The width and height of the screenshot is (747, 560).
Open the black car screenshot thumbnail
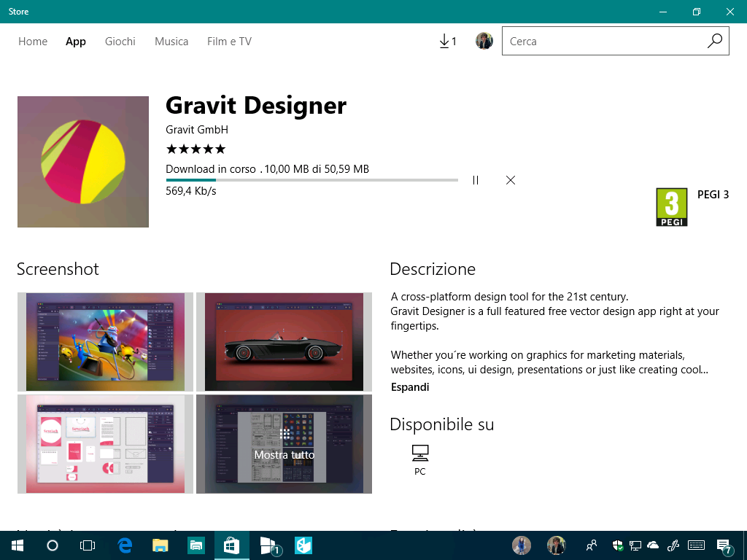coord(284,342)
